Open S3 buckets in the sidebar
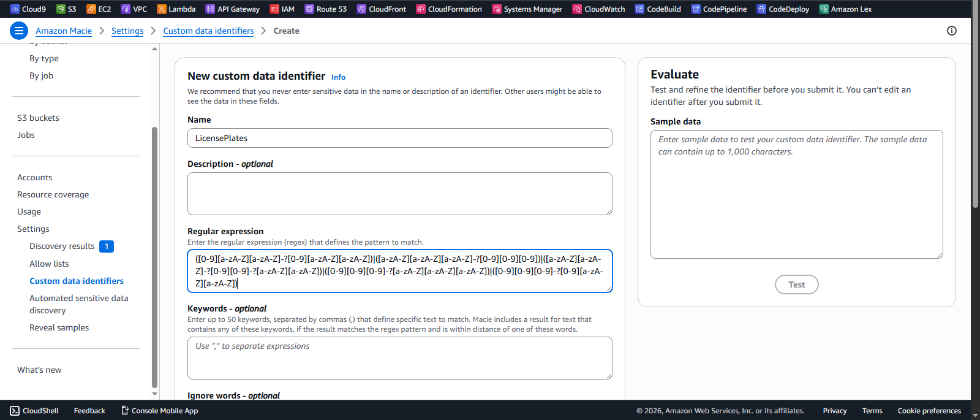Screen dimensions: 980x420 (x=38, y=118)
